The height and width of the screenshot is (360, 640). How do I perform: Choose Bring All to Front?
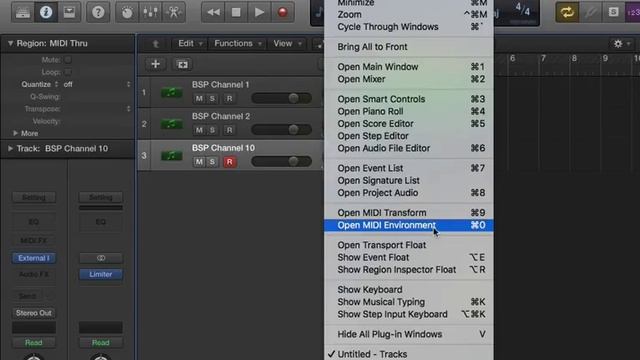[x=409, y=47]
